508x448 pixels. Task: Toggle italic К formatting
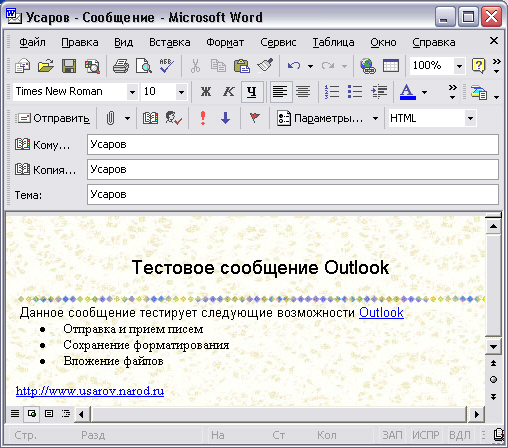(x=229, y=92)
